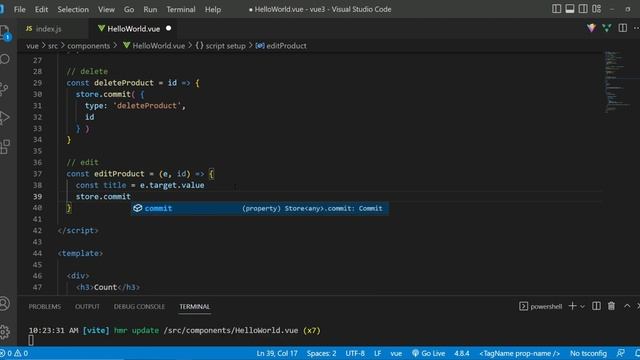640x360 pixels.
Task: Open the terminal launch profile dropdown arrow
Action: [582, 307]
